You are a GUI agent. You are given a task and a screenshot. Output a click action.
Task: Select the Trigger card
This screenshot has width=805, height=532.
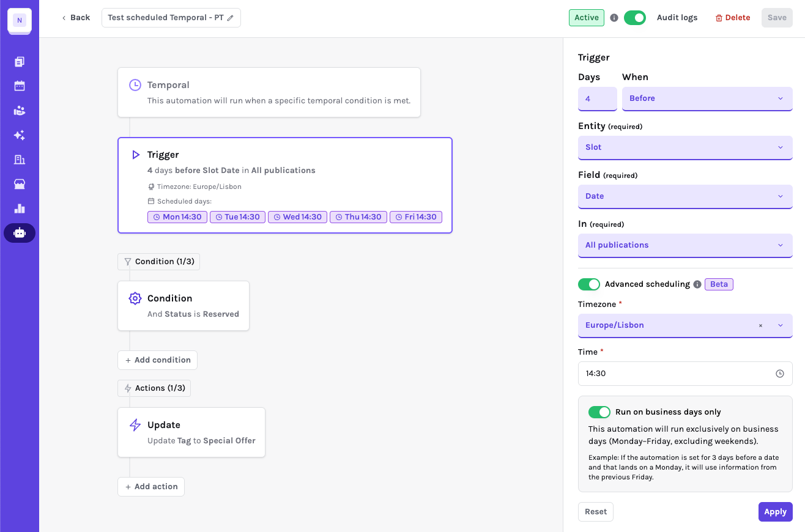click(x=285, y=185)
